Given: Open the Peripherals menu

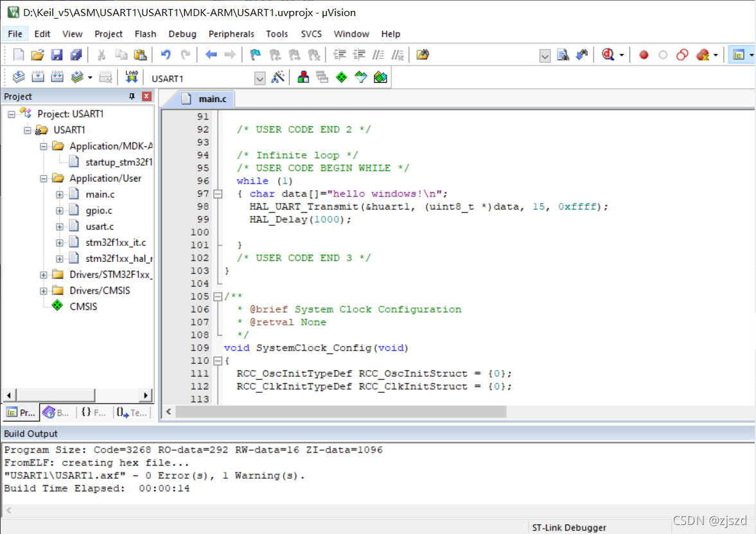Looking at the screenshot, I should coord(231,34).
